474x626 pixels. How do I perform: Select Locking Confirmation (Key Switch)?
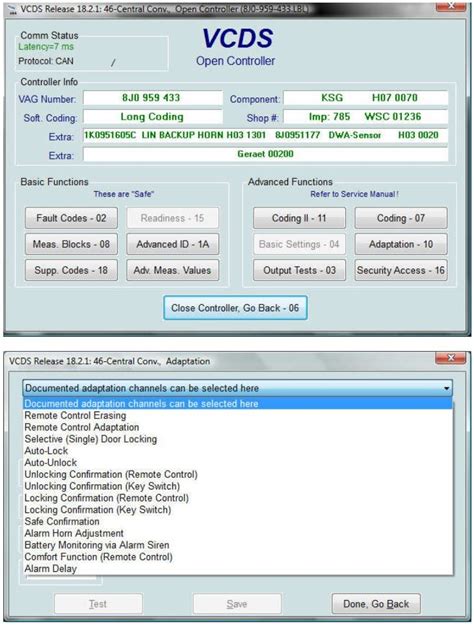[x=238, y=509]
